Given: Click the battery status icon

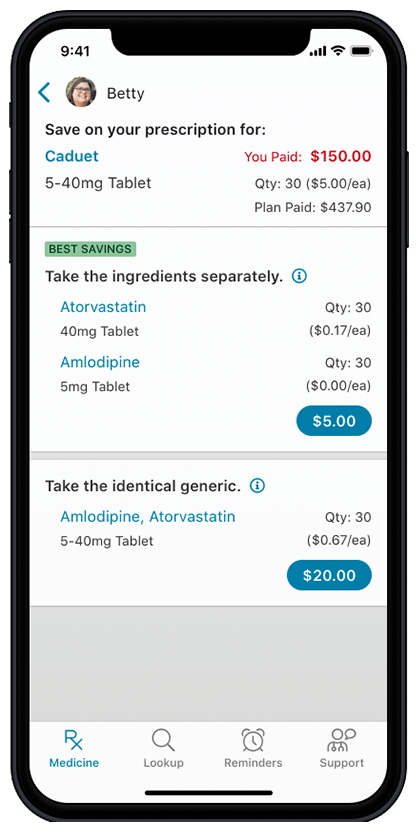Looking at the screenshot, I should 361,51.
